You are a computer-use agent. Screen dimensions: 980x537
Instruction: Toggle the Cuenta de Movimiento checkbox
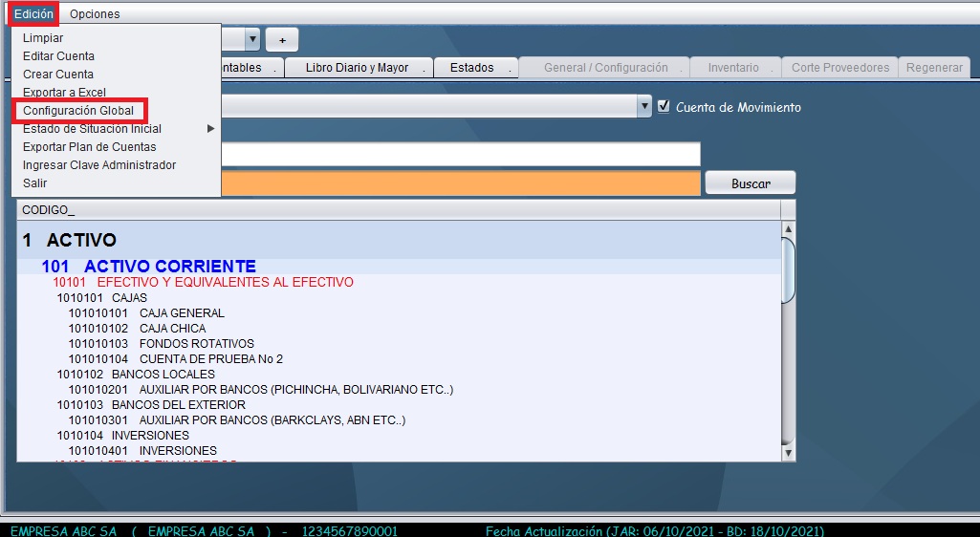[x=664, y=107]
